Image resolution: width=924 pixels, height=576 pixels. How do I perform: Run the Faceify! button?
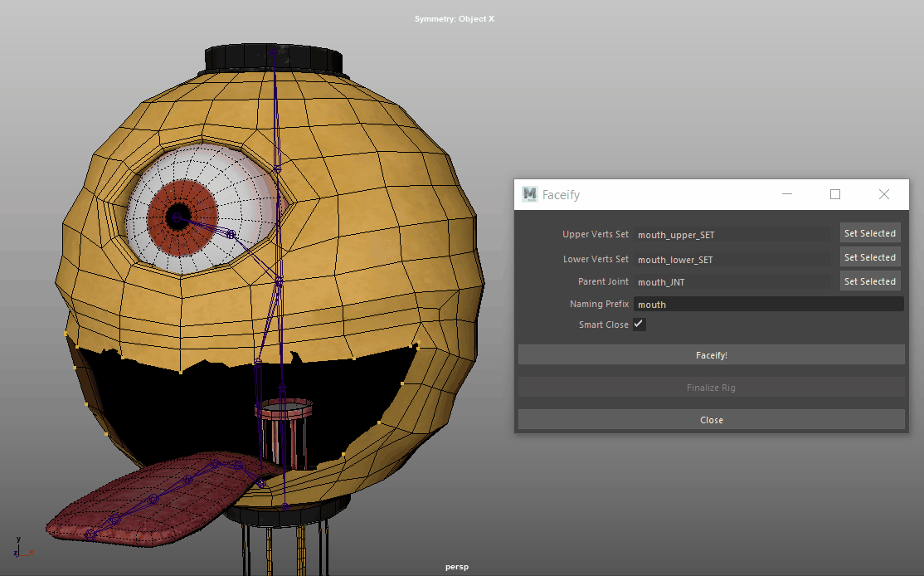[x=712, y=355]
